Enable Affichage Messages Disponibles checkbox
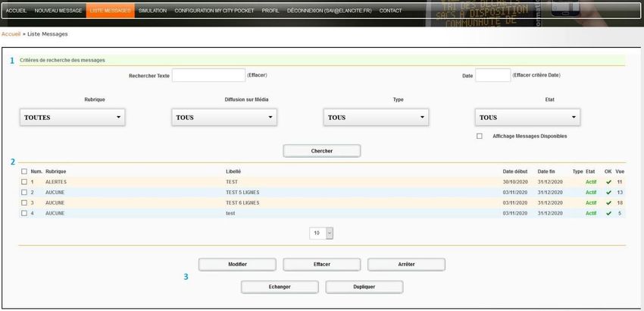Screen dimensions: 644x311 (479, 137)
